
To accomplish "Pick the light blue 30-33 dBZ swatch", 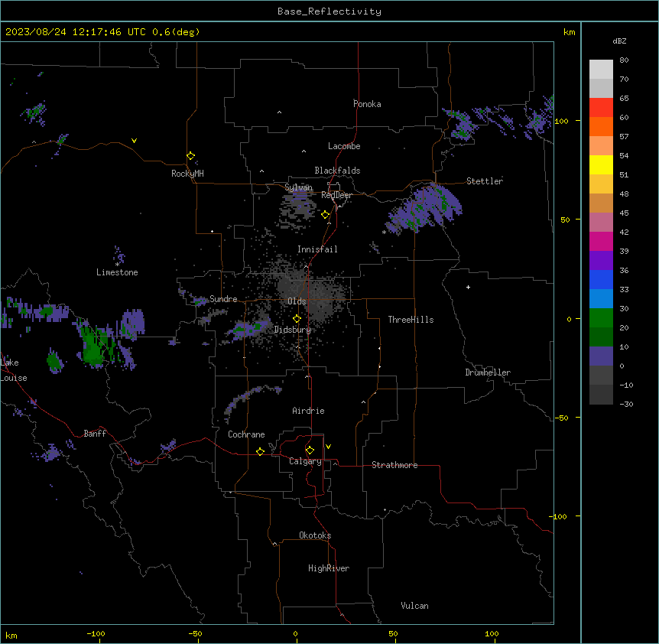I will click(x=601, y=299).
